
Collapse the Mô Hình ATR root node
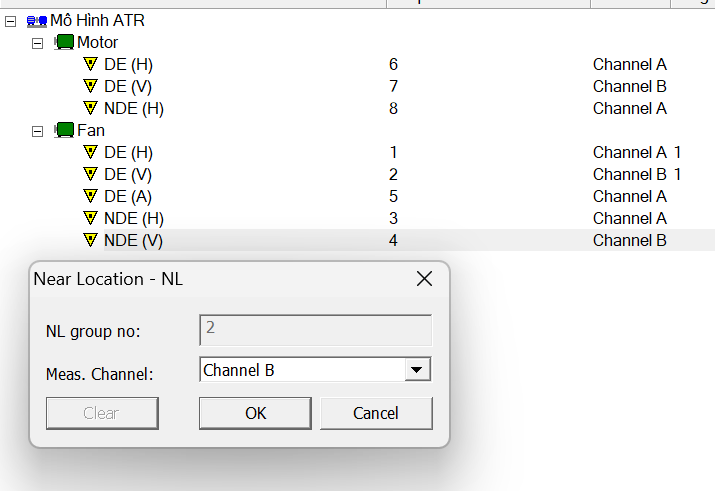(10, 21)
